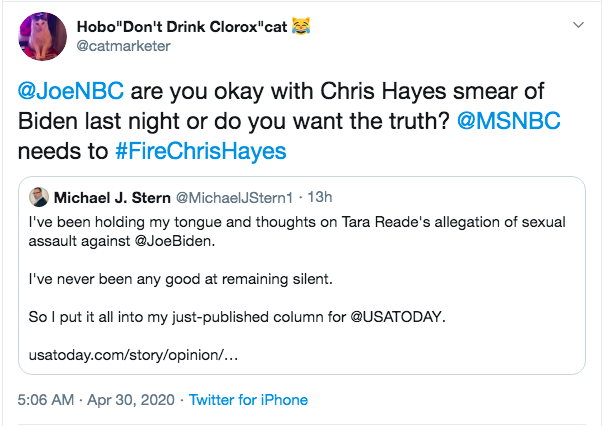Screen dimensions: 603x426
Task: Open the @catmarketer handle
Action: pos(123,46)
